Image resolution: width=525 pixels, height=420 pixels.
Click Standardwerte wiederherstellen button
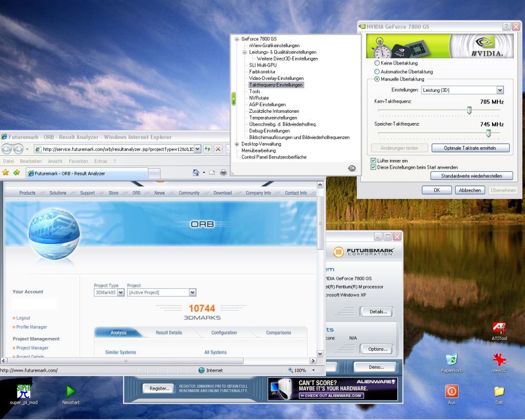pyautogui.click(x=472, y=176)
